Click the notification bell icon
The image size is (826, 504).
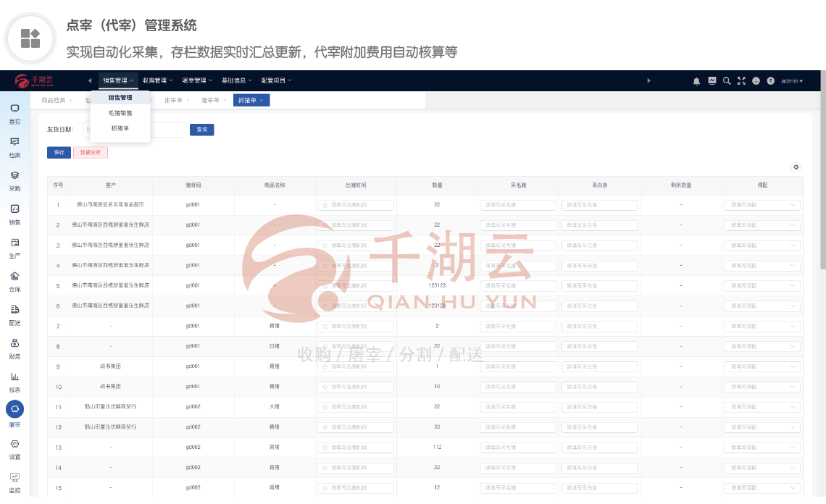(696, 81)
